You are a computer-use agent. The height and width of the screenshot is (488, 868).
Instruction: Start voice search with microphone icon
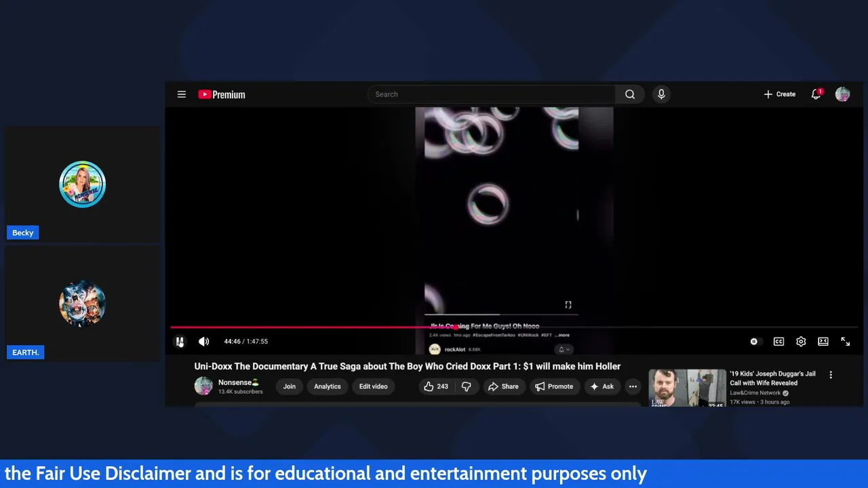[x=661, y=94]
